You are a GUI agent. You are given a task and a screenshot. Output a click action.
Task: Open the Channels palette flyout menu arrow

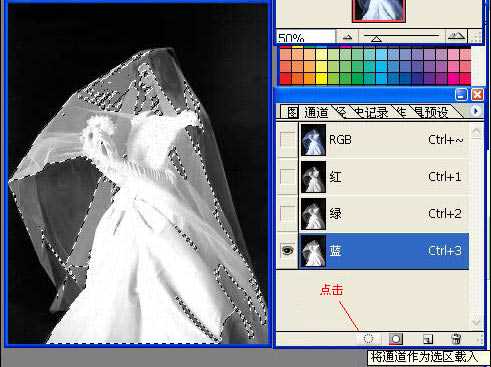click(476, 111)
